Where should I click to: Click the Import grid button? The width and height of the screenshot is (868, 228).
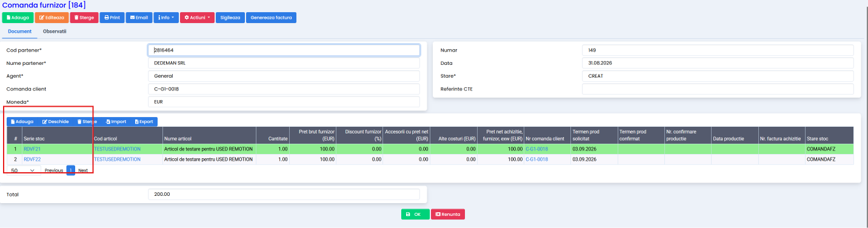[x=116, y=121]
